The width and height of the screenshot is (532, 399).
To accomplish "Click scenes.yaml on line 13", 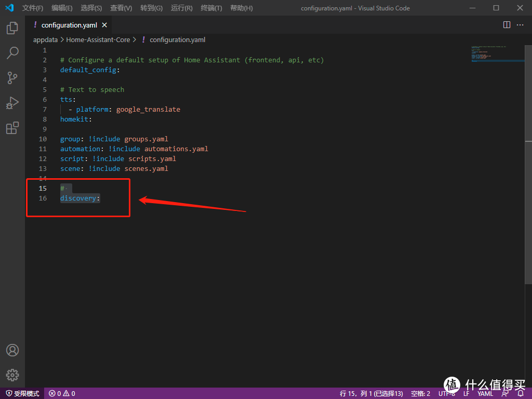I will [146, 168].
